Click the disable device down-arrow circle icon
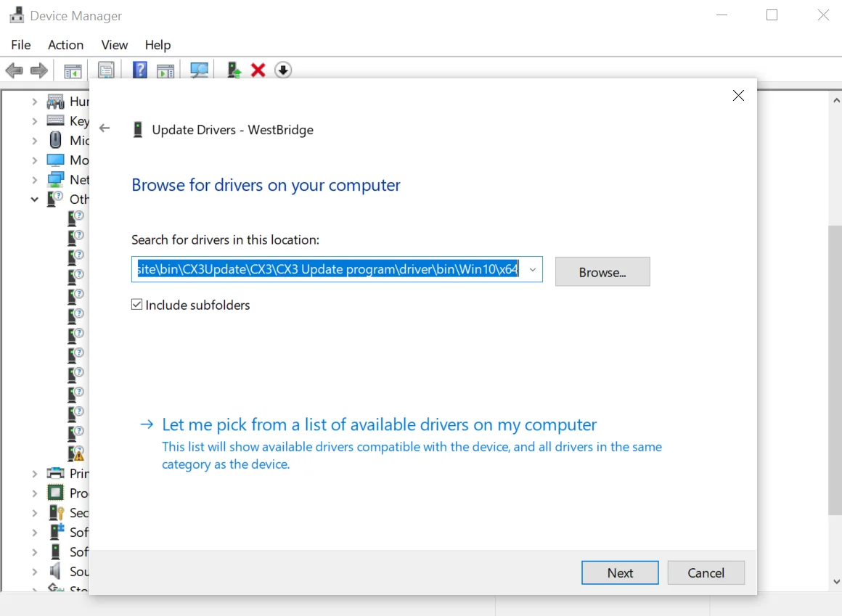This screenshot has width=842, height=616. tap(283, 70)
